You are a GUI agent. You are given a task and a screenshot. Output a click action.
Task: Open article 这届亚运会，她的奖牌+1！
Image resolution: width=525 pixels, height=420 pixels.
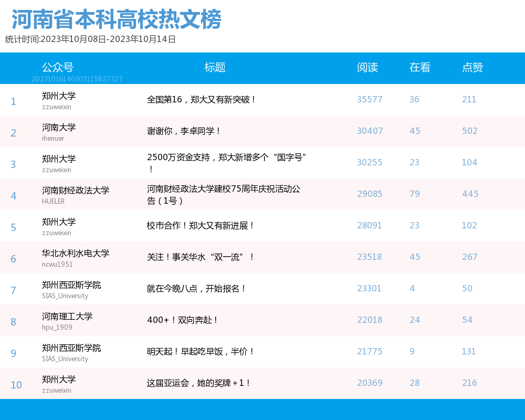pos(198,383)
